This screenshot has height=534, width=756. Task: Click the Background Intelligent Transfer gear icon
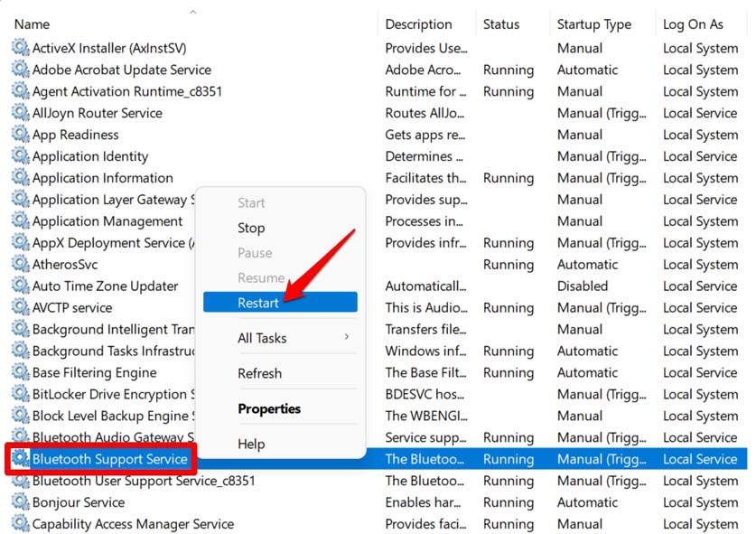tap(20, 330)
